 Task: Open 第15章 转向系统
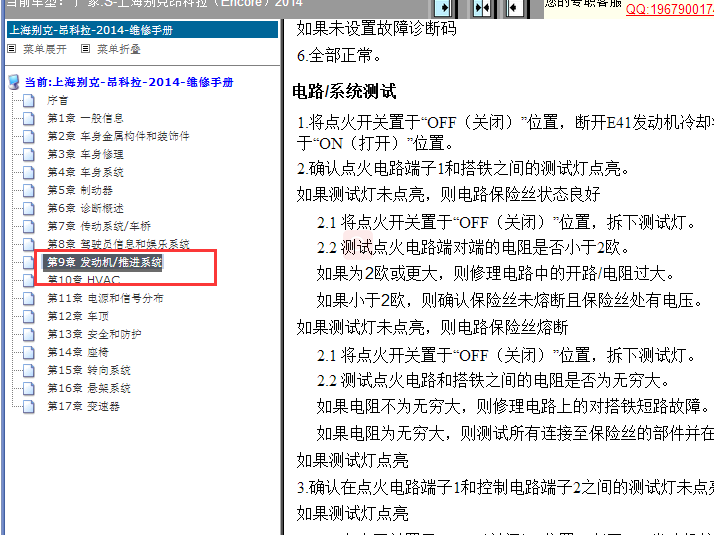[x=89, y=370]
